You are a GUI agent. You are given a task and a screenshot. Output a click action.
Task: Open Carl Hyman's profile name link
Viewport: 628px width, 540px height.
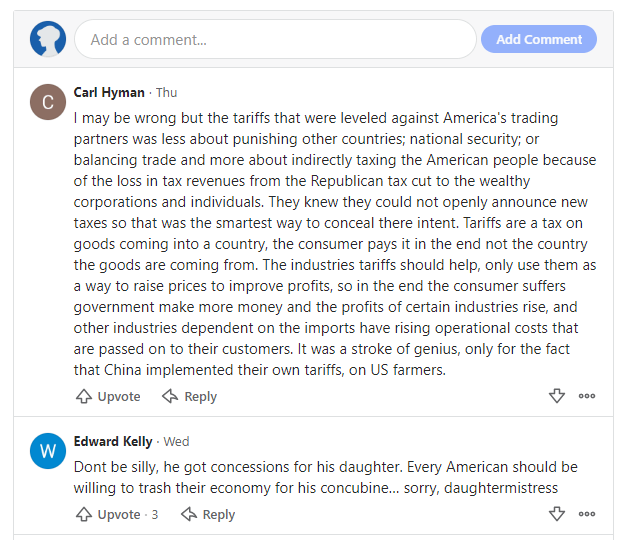[x=109, y=93]
